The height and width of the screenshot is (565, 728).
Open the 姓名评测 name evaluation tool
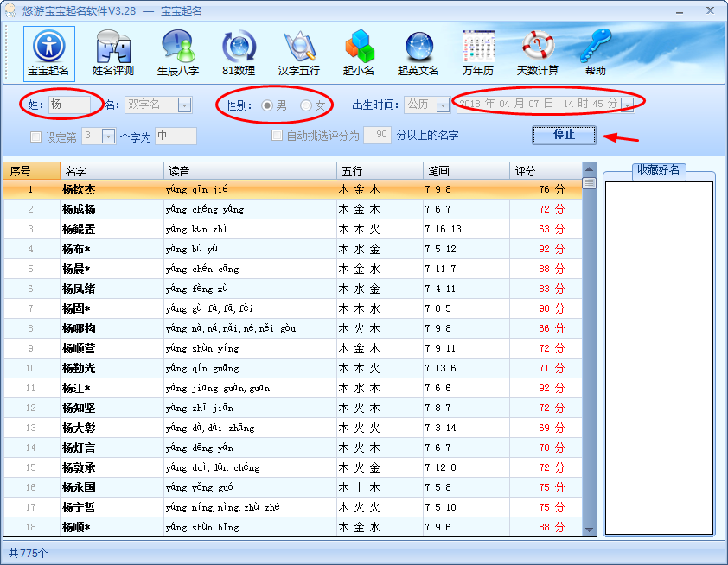pyautogui.click(x=113, y=53)
